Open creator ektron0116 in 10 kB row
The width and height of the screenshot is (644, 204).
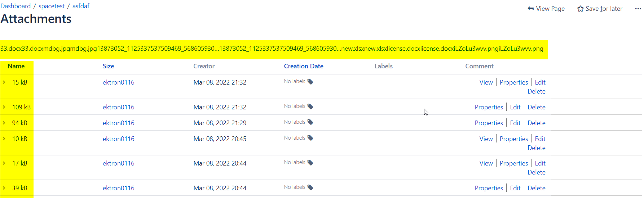coord(118,139)
